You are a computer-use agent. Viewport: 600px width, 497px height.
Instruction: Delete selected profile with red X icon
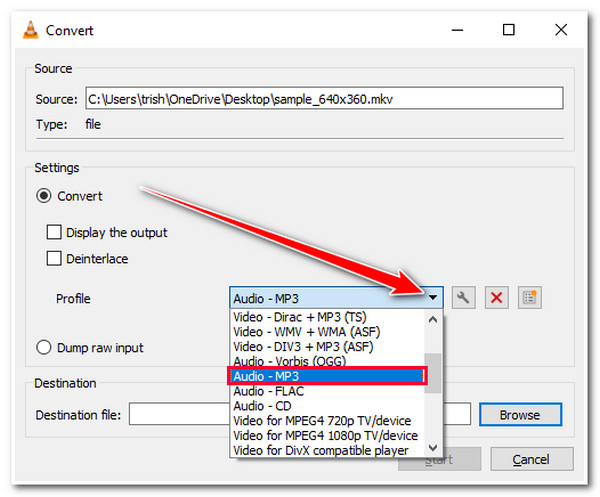click(x=496, y=298)
